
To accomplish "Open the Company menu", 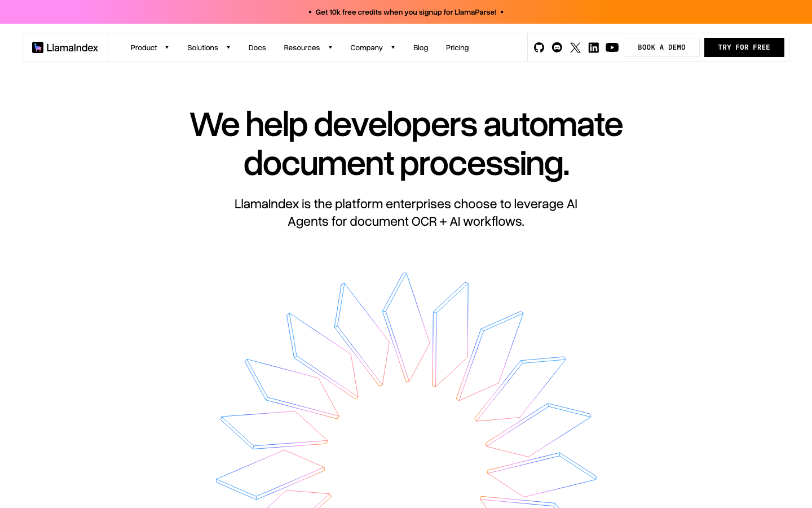I will pos(367,47).
